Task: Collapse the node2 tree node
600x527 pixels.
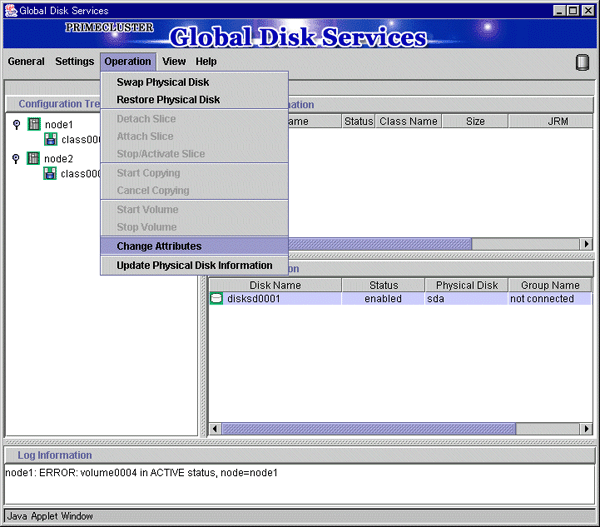Action: tap(16, 158)
